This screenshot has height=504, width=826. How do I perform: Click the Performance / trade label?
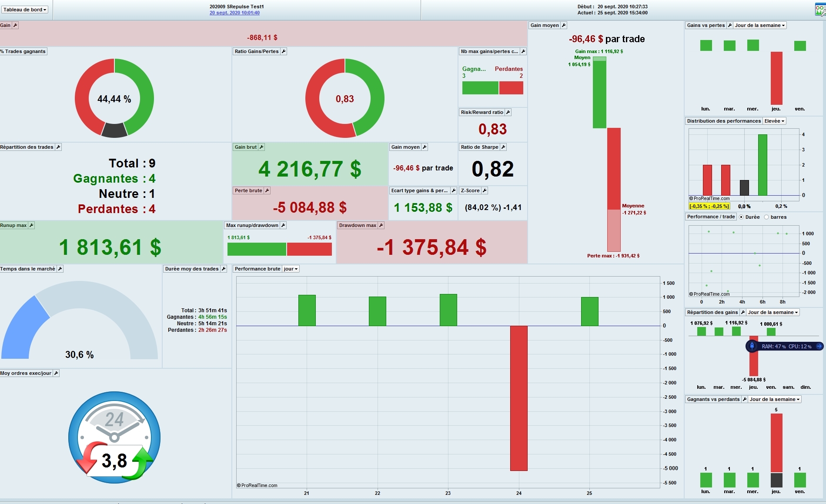click(711, 217)
